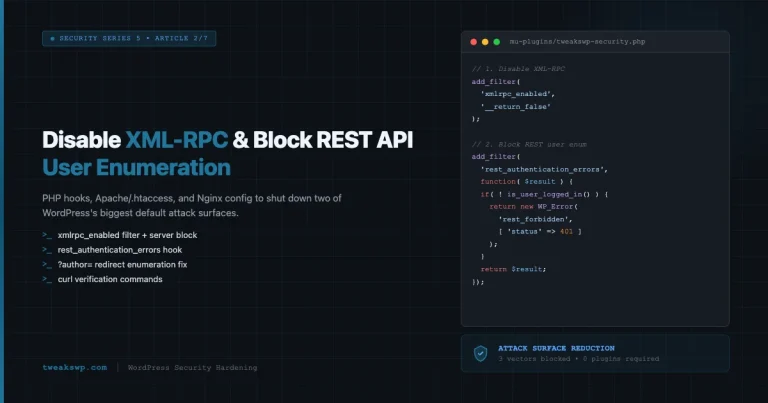Click the 'return $result;' code line
768x403 pixels.
point(513,269)
